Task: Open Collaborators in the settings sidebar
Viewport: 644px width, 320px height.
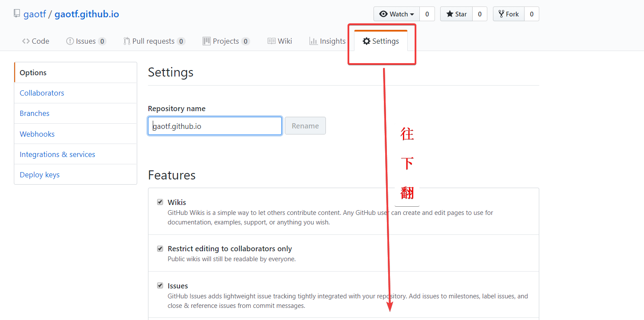Action: pyautogui.click(x=42, y=93)
